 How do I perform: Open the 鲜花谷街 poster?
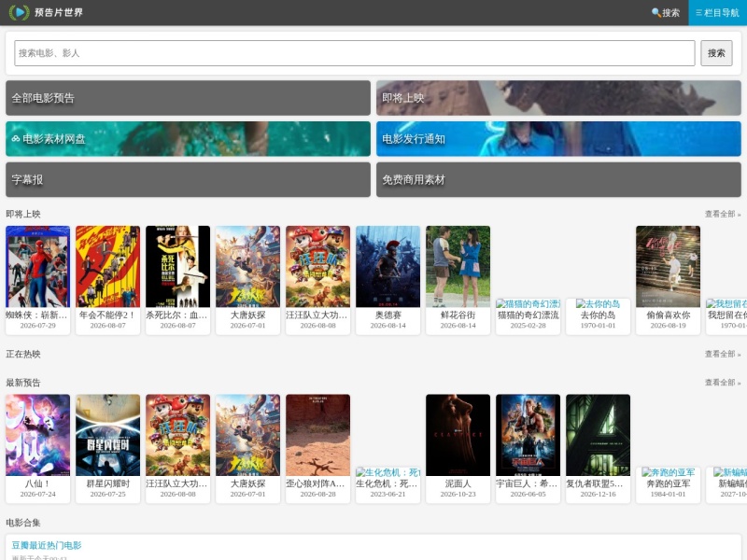click(x=458, y=266)
